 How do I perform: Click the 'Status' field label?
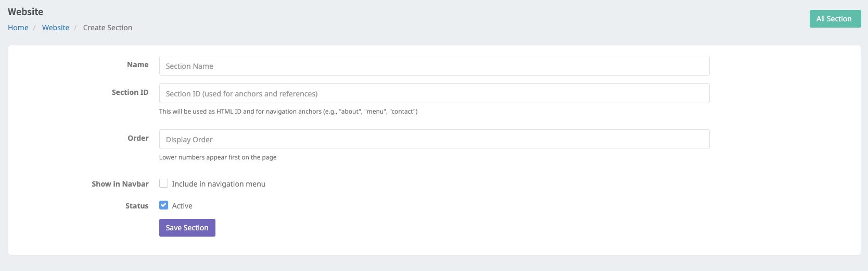click(137, 206)
